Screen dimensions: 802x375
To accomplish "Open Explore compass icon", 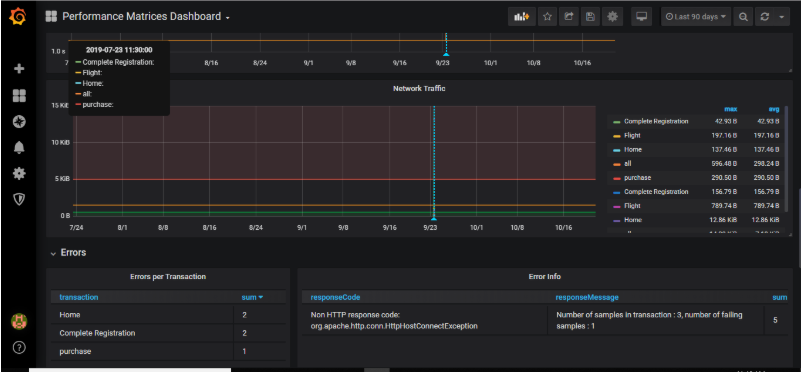I will [19, 122].
